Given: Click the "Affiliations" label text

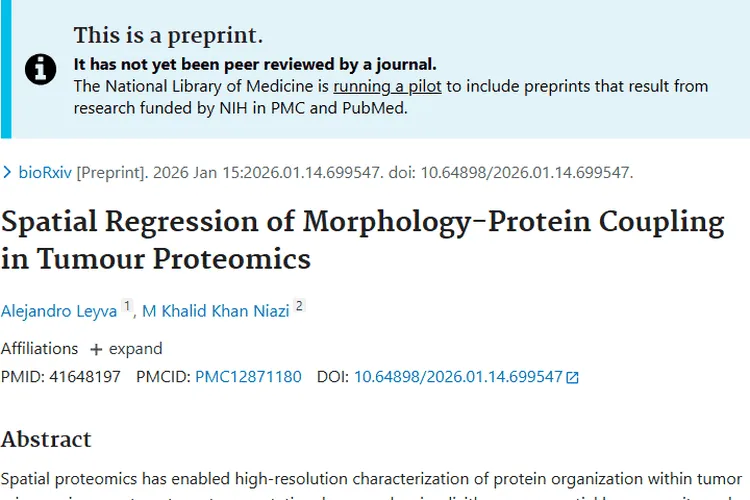Looking at the screenshot, I should pos(40,349).
